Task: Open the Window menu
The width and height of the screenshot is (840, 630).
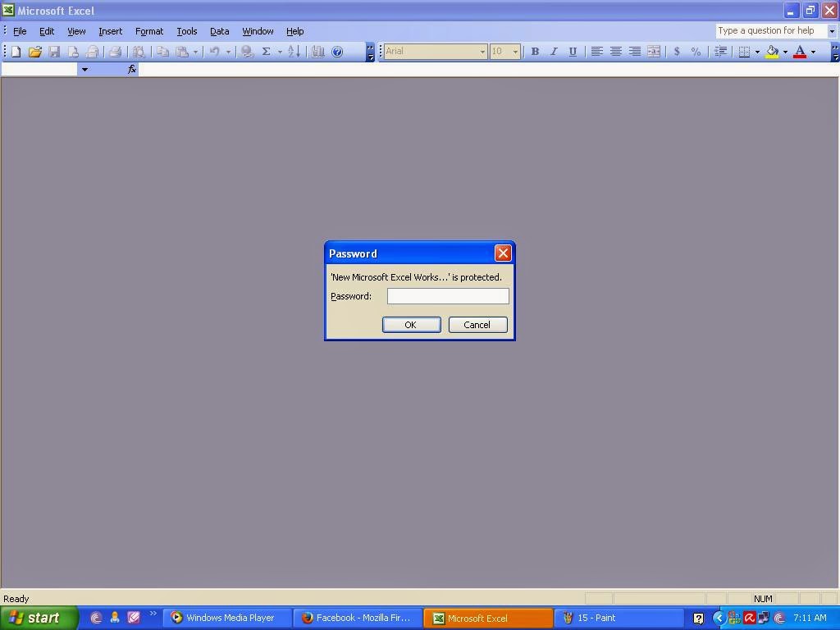Action: (x=258, y=31)
